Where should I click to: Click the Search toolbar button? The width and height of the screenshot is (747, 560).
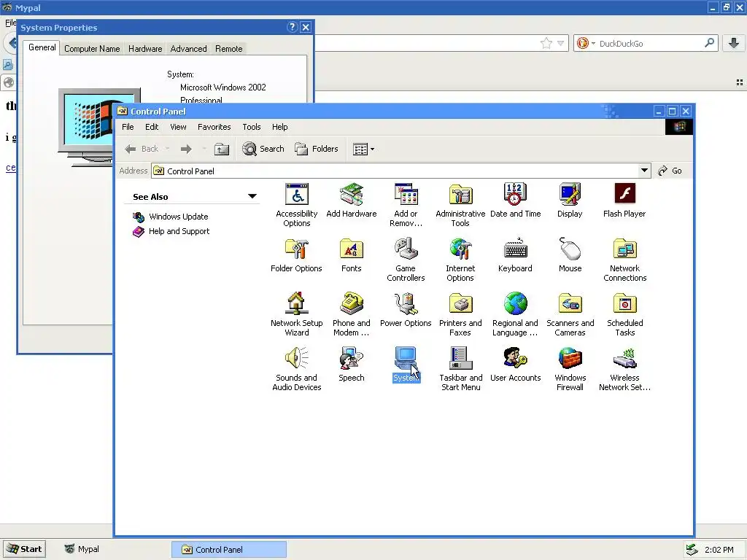pos(263,149)
